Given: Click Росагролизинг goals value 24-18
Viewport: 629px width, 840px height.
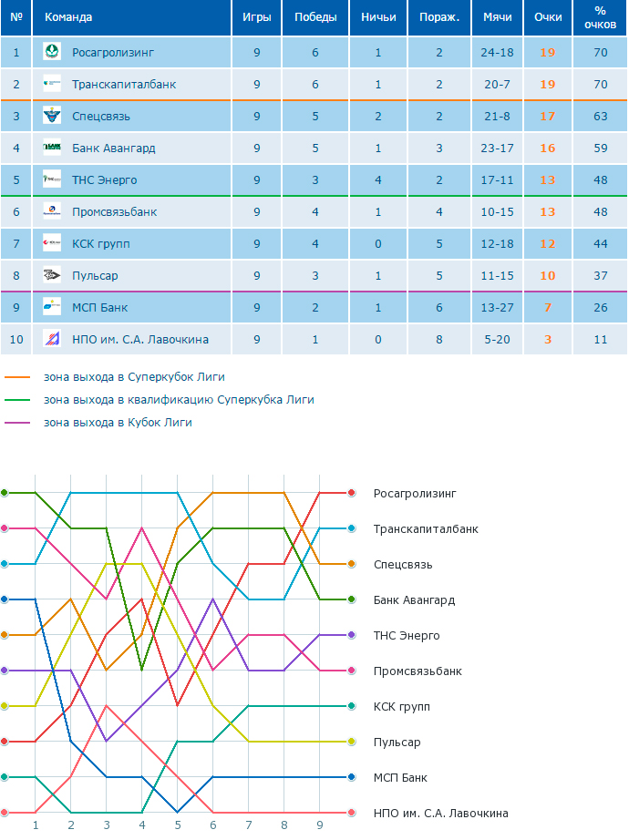Looking at the screenshot, I should tap(497, 53).
